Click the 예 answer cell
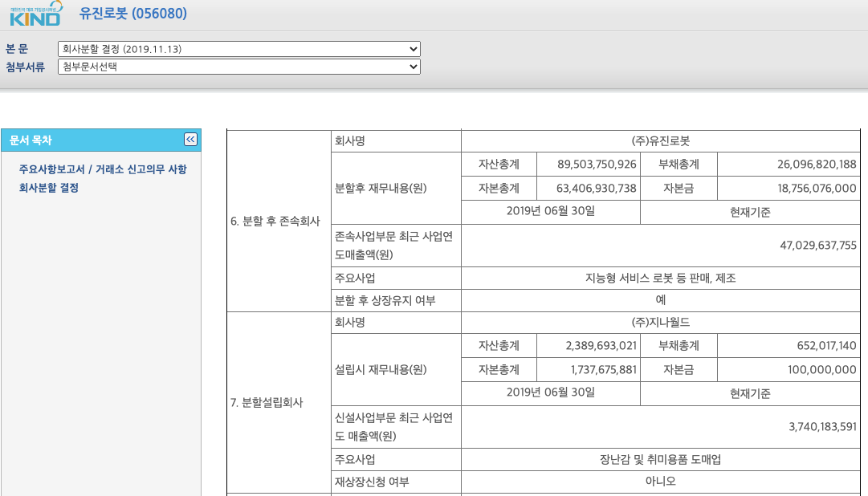 click(660, 300)
